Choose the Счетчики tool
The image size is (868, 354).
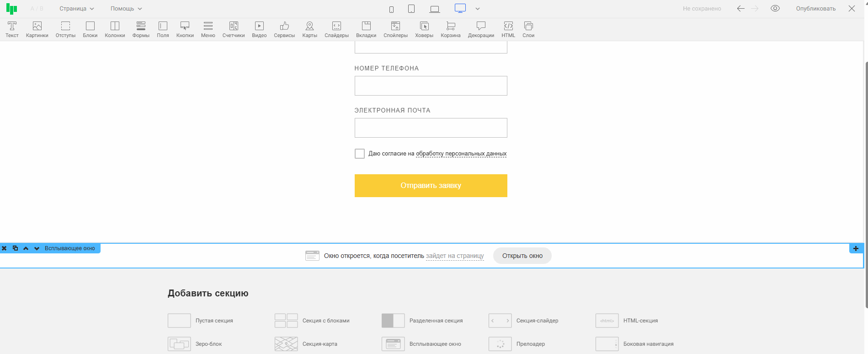coord(234,29)
